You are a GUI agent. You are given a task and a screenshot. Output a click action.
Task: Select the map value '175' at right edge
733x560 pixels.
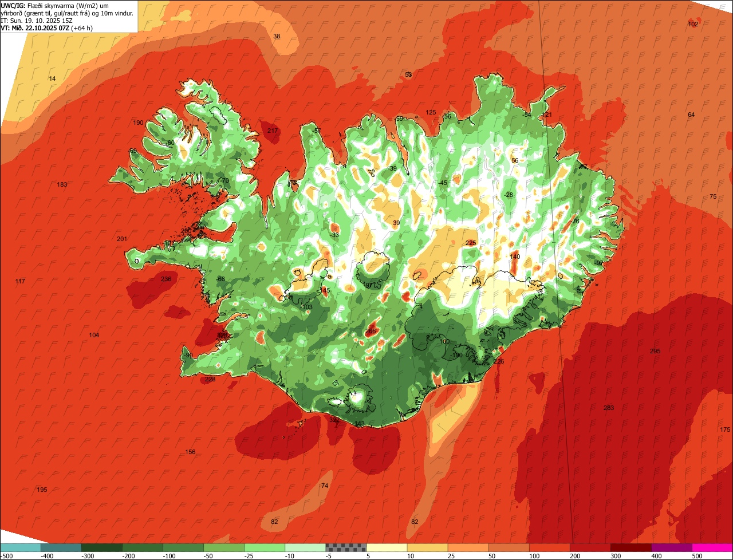[725, 429]
